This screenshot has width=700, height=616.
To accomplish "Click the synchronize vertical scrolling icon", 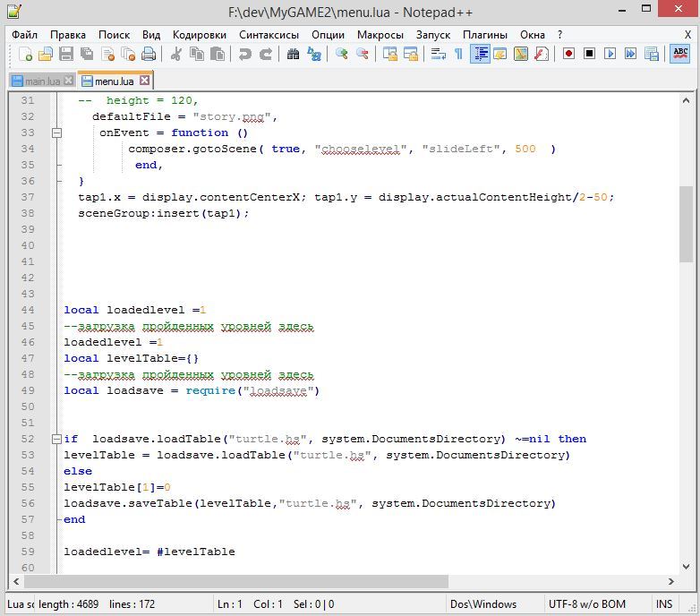I will (x=389, y=54).
